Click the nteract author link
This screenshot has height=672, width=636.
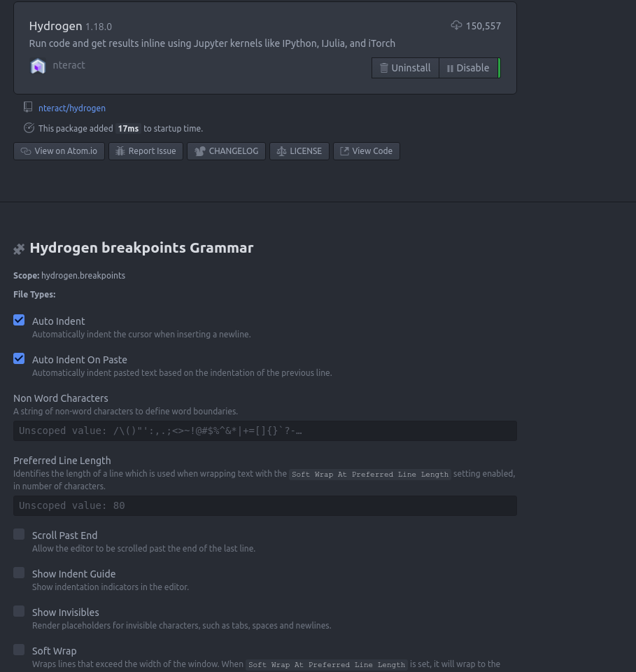coord(69,65)
